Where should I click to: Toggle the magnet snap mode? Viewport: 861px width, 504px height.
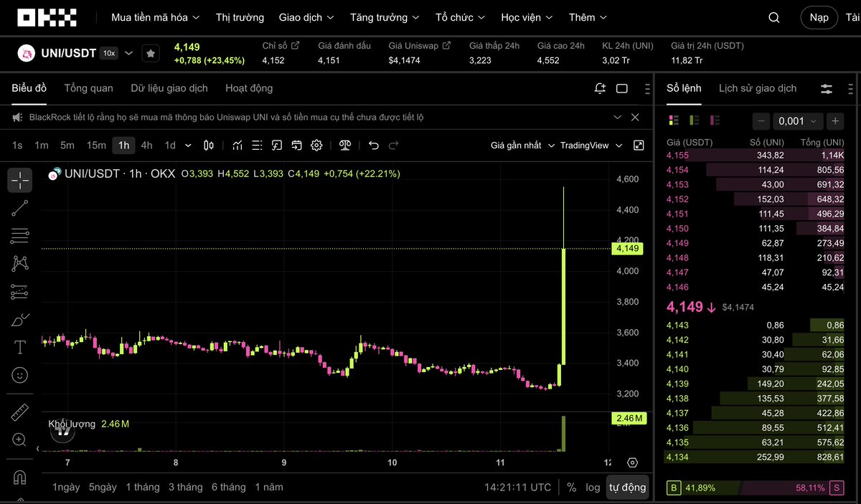click(x=20, y=477)
